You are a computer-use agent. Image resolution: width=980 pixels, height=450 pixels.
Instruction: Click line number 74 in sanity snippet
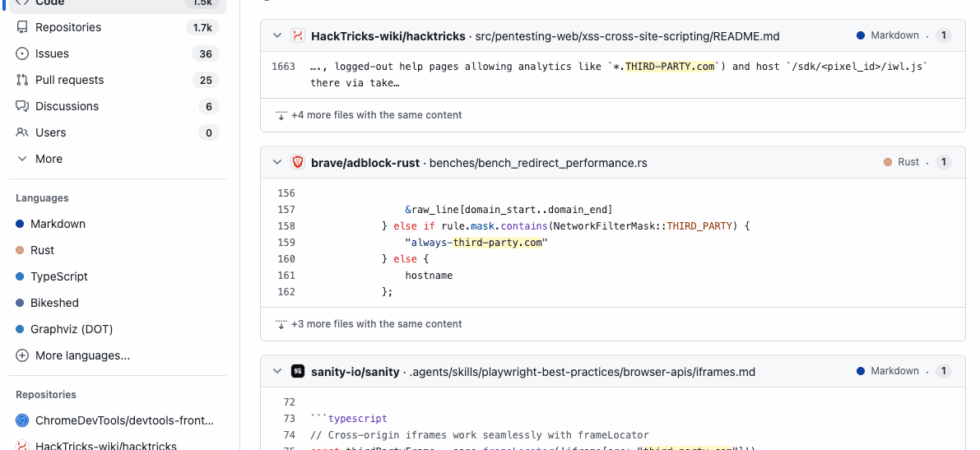(x=289, y=435)
